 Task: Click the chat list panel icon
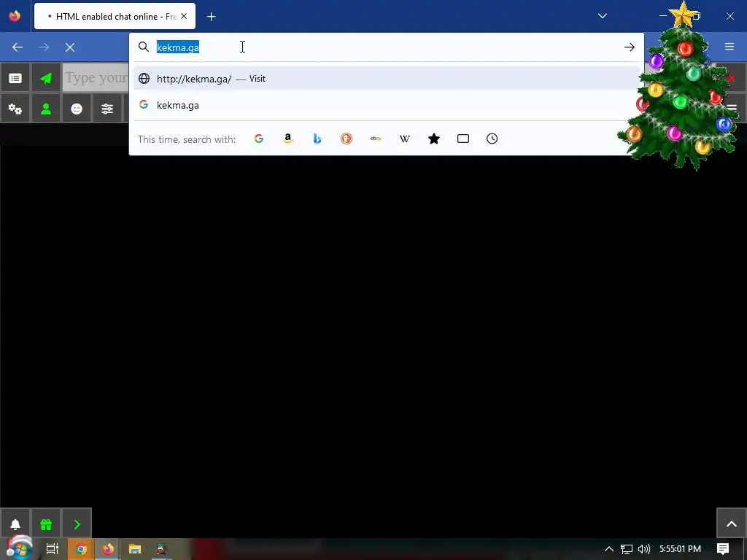[x=15, y=77]
